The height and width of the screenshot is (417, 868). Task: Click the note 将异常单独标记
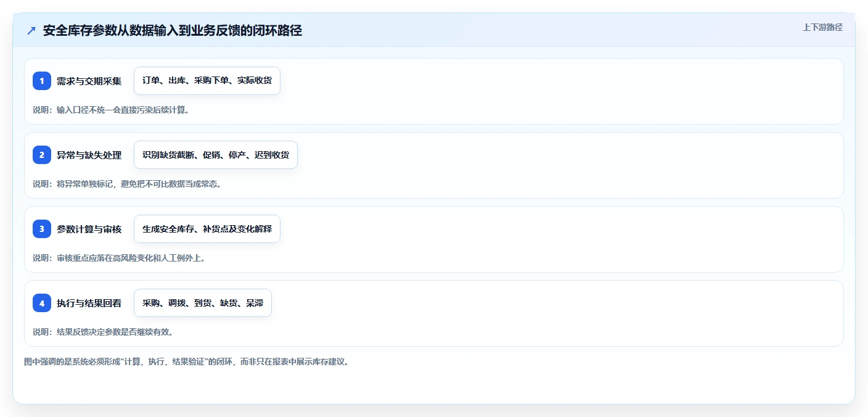pyautogui.click(x=127, y=184)
